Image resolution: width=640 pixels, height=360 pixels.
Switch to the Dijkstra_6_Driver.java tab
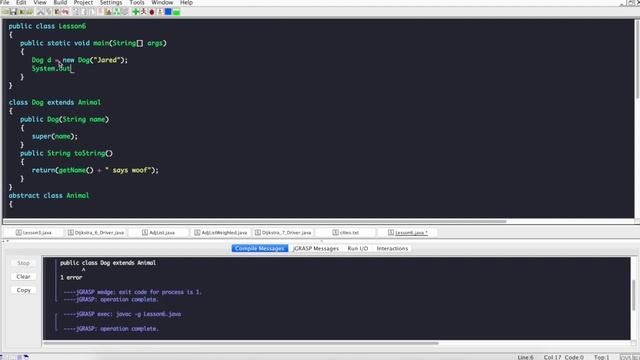pos(96,233)
